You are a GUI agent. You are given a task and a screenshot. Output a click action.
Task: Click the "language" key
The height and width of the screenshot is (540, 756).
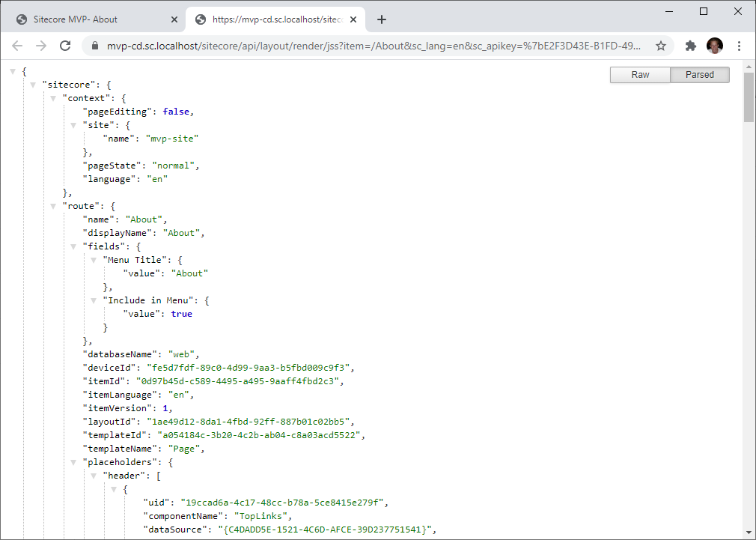click(109, 179)
